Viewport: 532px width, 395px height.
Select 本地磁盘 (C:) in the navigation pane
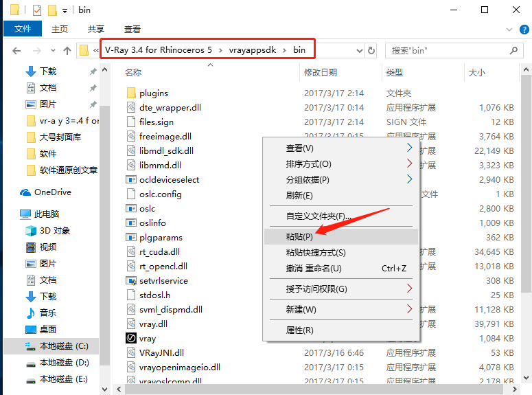point(51,346)
